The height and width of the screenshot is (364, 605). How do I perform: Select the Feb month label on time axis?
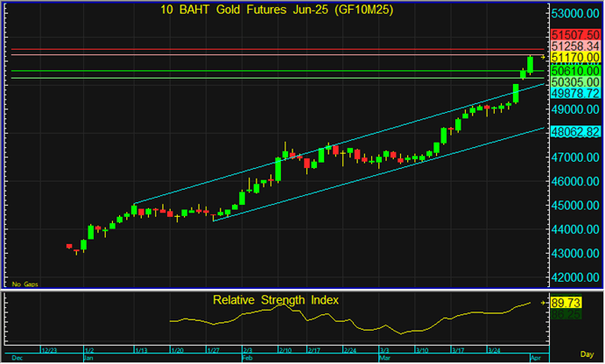click(x=246, y=358)
